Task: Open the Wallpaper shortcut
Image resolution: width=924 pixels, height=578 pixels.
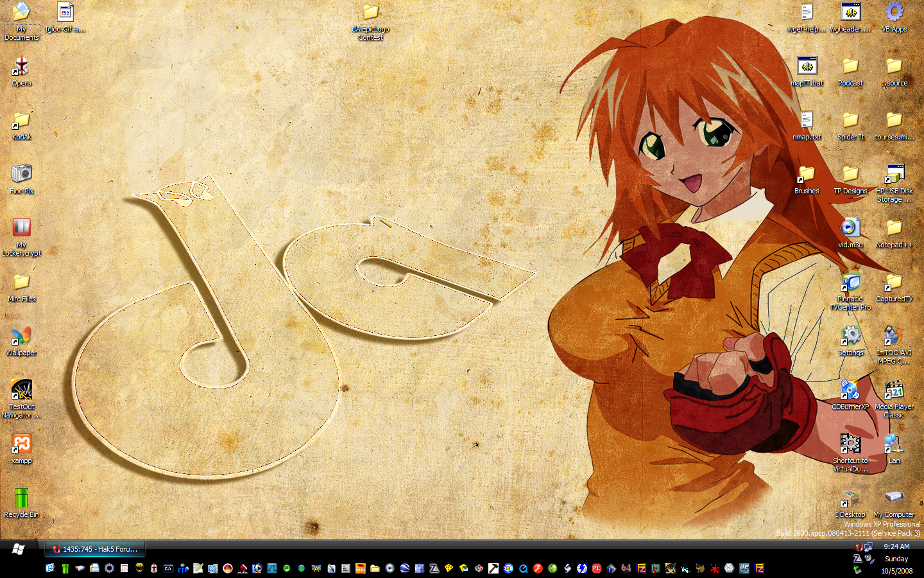Action: pyautogui.click(x=21, y=341)
